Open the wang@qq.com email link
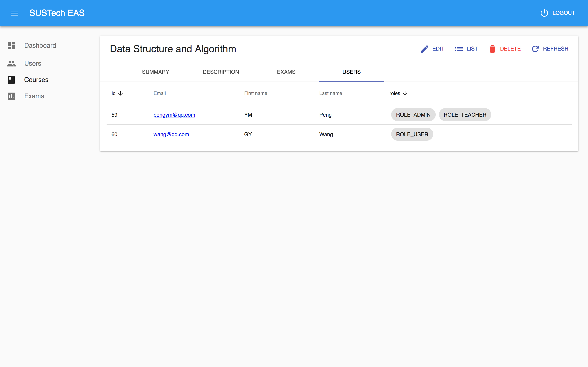The height and width of the screenshot is (367, 588). (x=171, y=134)
